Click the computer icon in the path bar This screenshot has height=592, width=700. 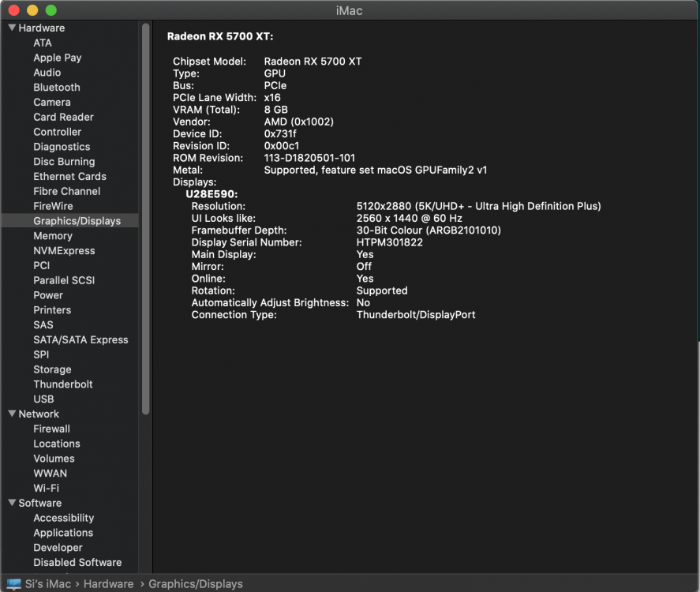pyautogui.click(x=14, y=584)
